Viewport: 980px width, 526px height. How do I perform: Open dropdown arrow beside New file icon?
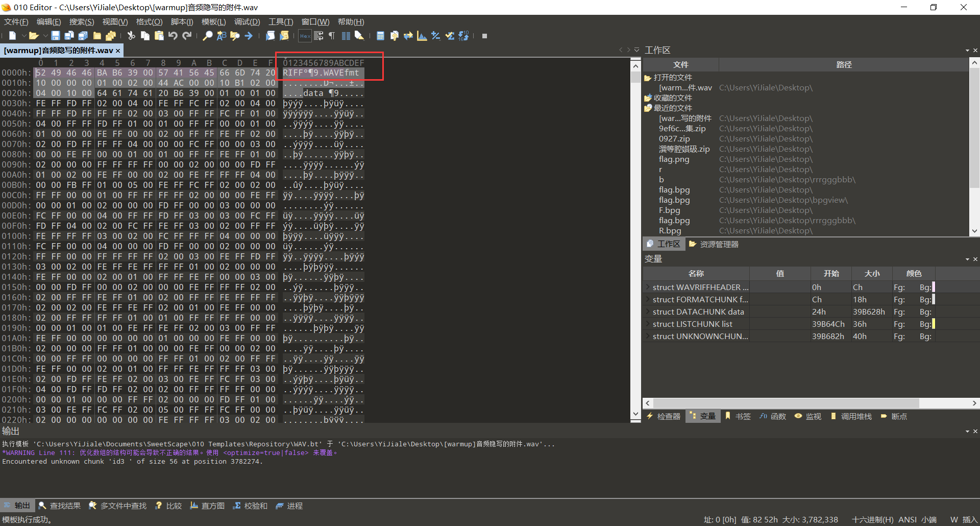(23, 36)
